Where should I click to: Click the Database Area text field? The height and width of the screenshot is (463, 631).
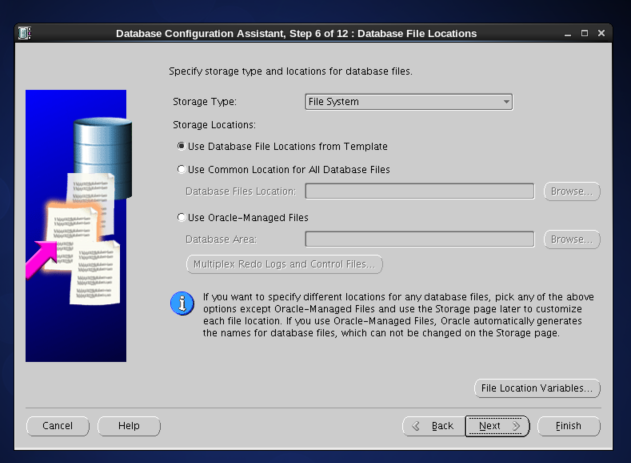[x=419, y=239]
